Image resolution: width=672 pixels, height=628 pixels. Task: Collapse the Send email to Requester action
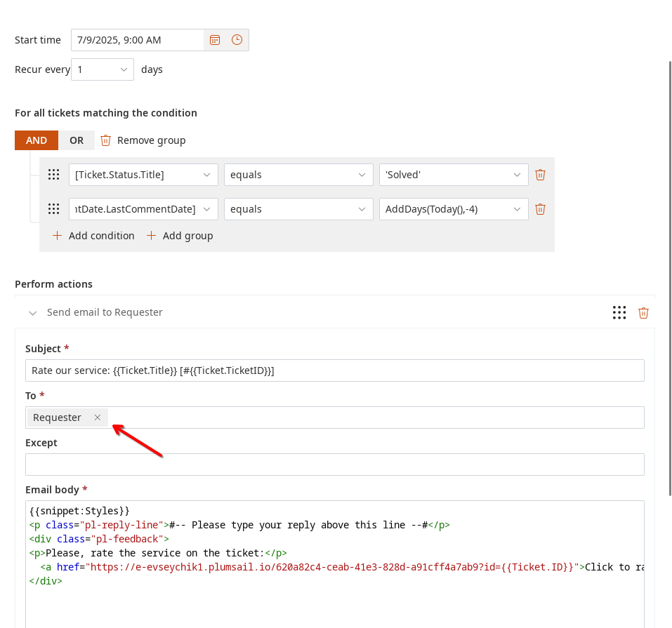click(33, 313)
